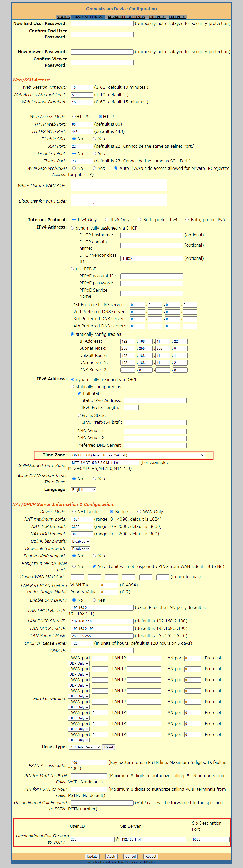Click the White List for WAN Side box

[119, 185]
